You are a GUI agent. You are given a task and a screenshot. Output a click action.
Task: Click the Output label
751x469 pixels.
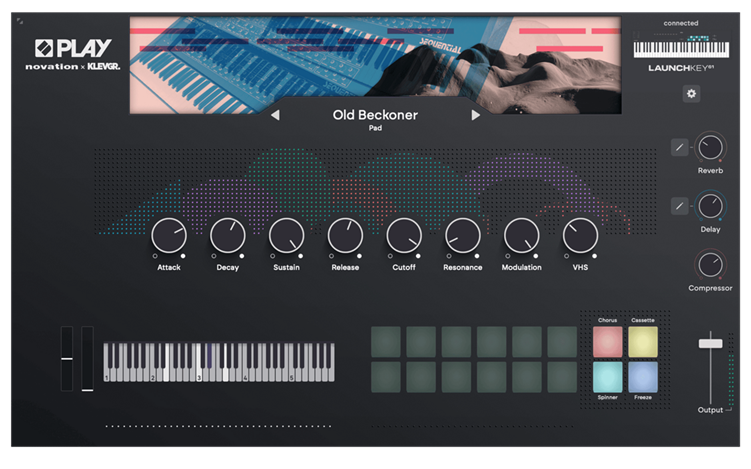[x=710, y=410]
